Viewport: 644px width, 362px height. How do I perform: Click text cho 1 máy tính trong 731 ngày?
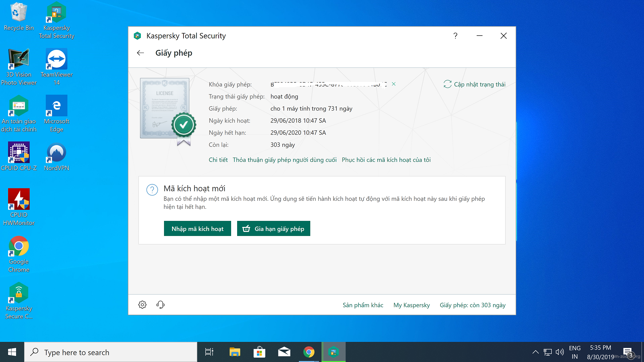(x=311, y=109)
